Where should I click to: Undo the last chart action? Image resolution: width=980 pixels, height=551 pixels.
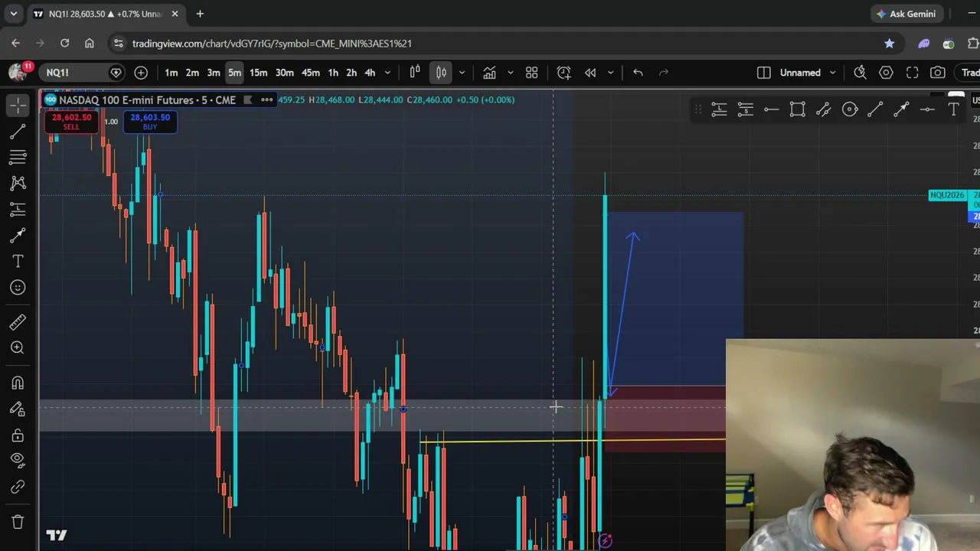(638, 73)
